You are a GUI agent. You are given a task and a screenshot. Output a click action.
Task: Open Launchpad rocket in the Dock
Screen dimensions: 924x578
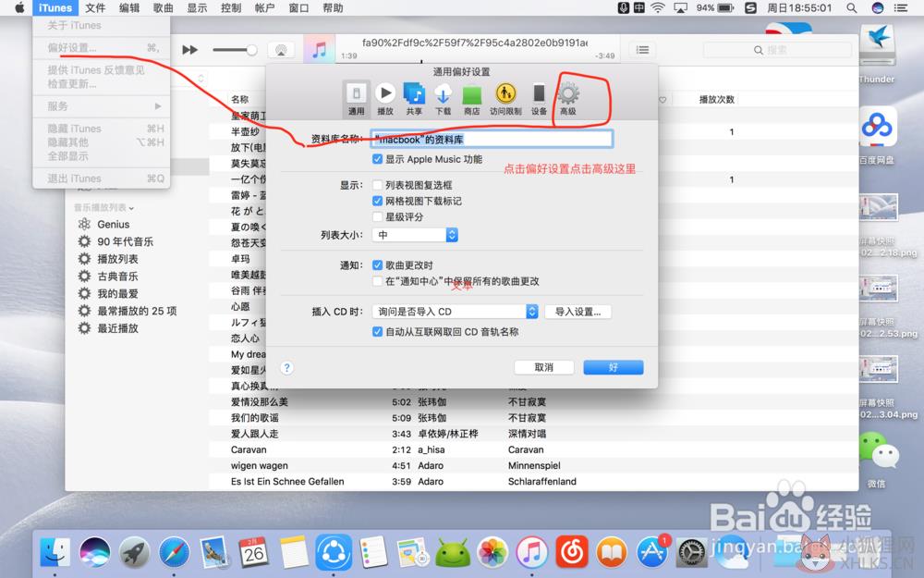(x=134, y=553)
